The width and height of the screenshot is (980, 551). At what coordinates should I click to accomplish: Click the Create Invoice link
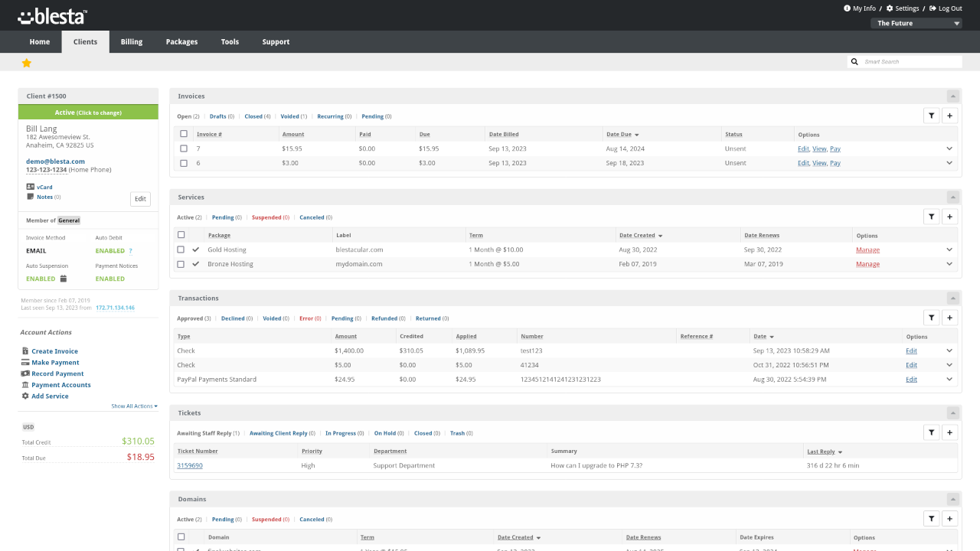[54, 351]
